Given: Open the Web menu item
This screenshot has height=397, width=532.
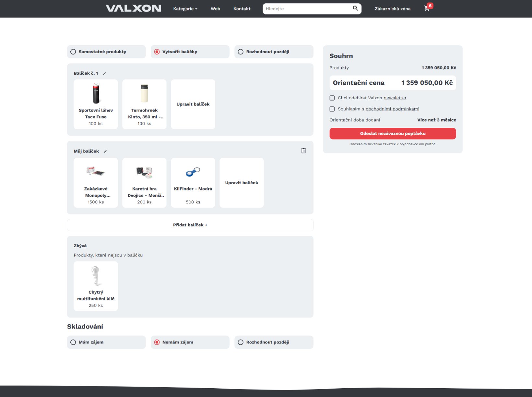Looking at the screenshot, I should coord(215,9).
